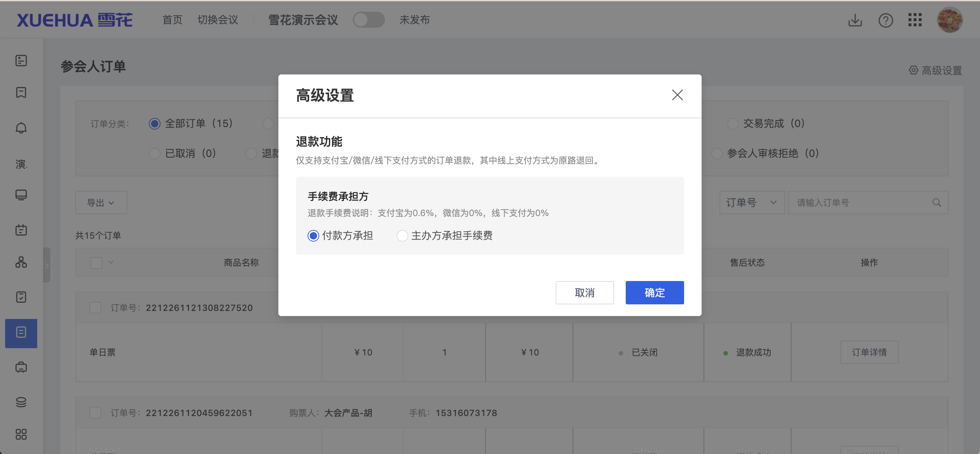Screen dimensions: 980x454
Task: Close the 高级设置 dialog with X icon
Action: coord(677,95)
